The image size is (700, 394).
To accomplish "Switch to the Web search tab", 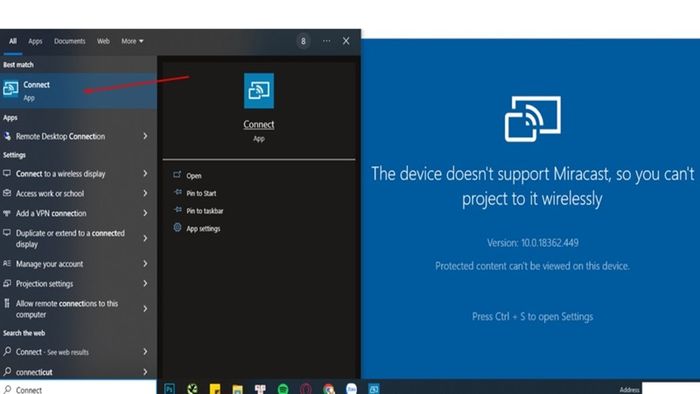I will click(103, 41).
